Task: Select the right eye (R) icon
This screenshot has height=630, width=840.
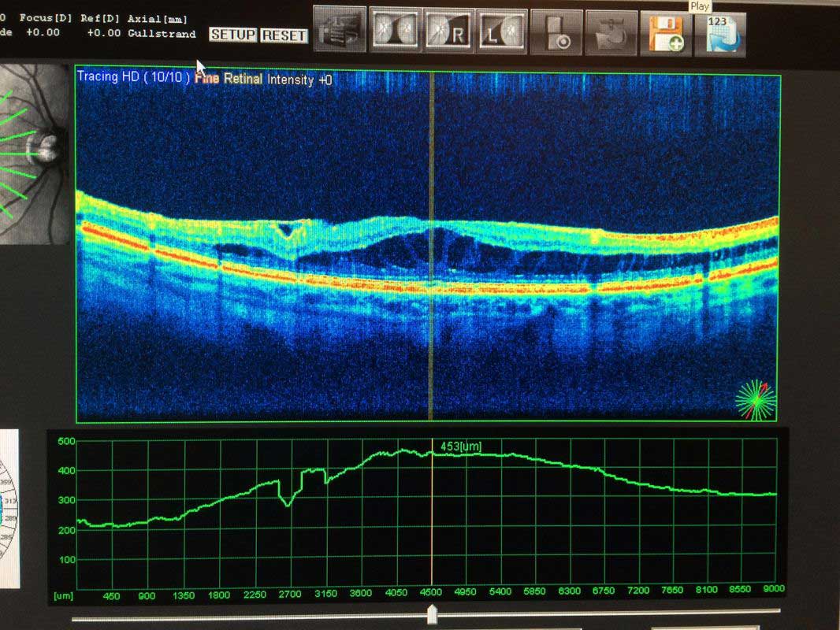Action: pyautogui.click(x=448, y=31)
